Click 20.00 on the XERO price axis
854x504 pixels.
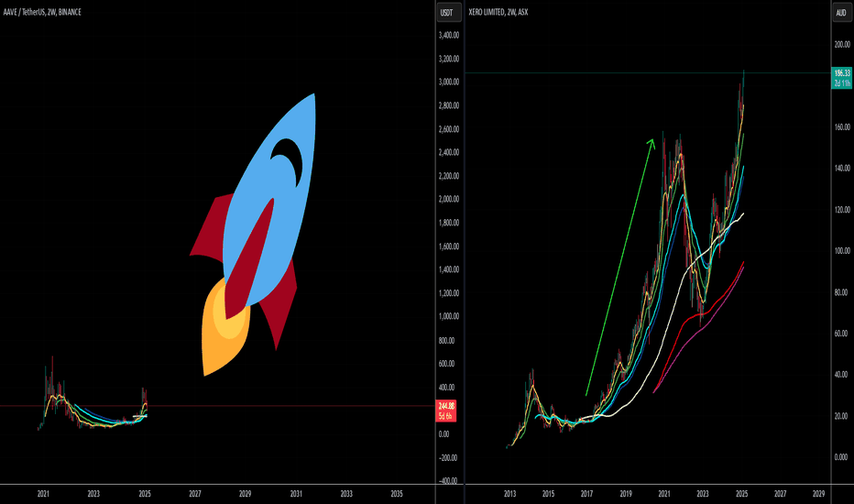(x=842, y=416)
